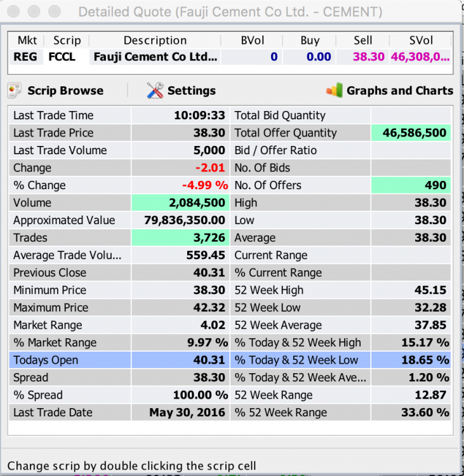Click the % Market Range value 9.97 %
Screen dimensions: 464x476
click(208, 343)
